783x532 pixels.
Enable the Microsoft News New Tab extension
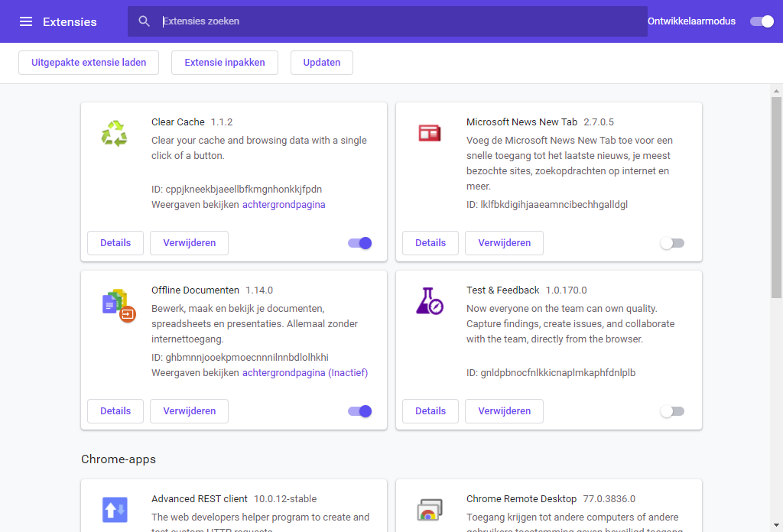click(672, 243)
